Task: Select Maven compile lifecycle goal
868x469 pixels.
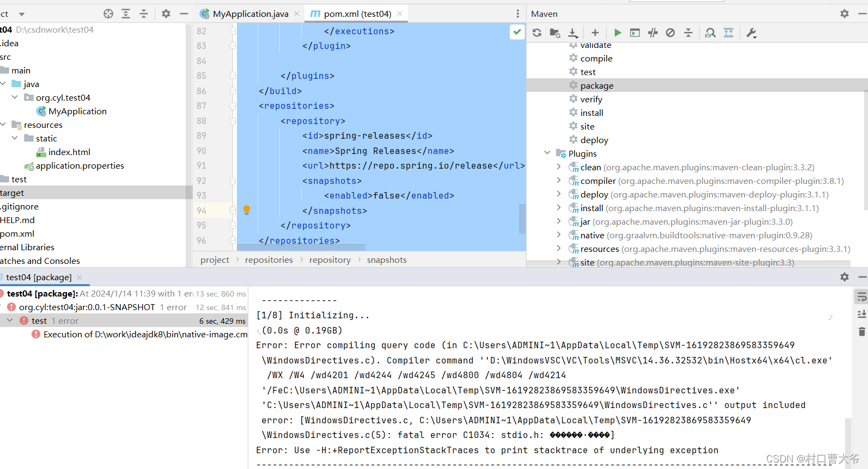Action: tap(596, 58)
